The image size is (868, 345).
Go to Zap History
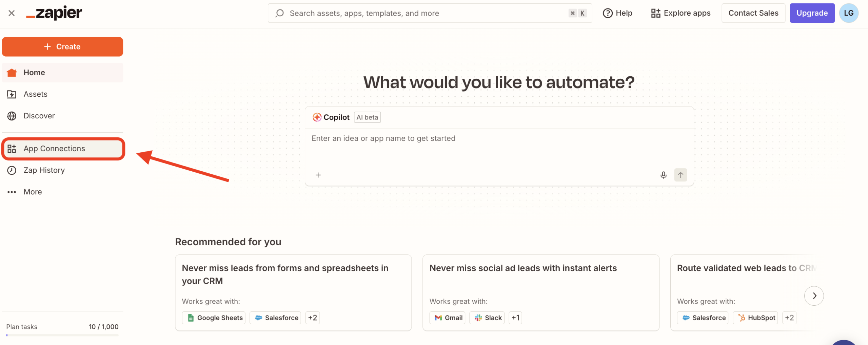(44, 170)
